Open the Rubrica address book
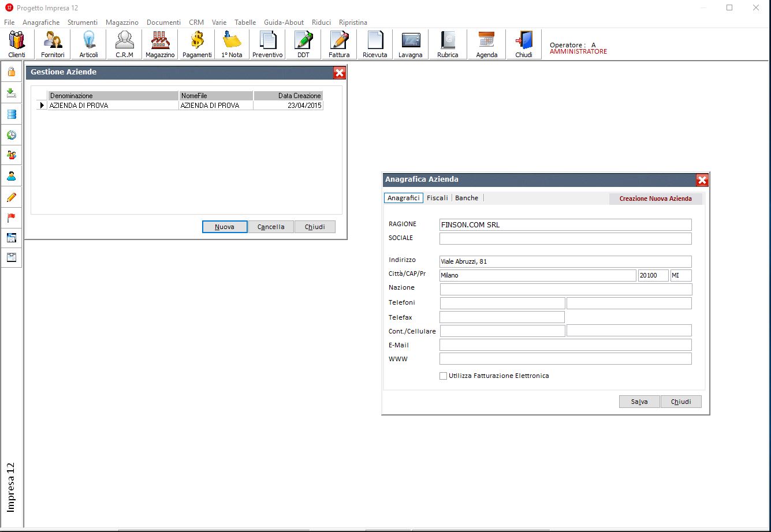Image resolution: width=771 pixels, height=532 pixels. [x=448, y=44]
